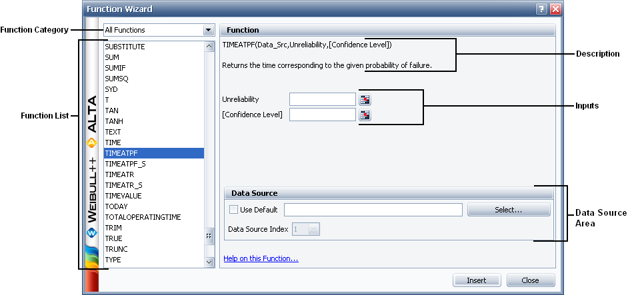Image resolution: width=644 pixels, height=295 pixels.
Task: Enable the Use Default checkbox
Action: coord(233,210)
